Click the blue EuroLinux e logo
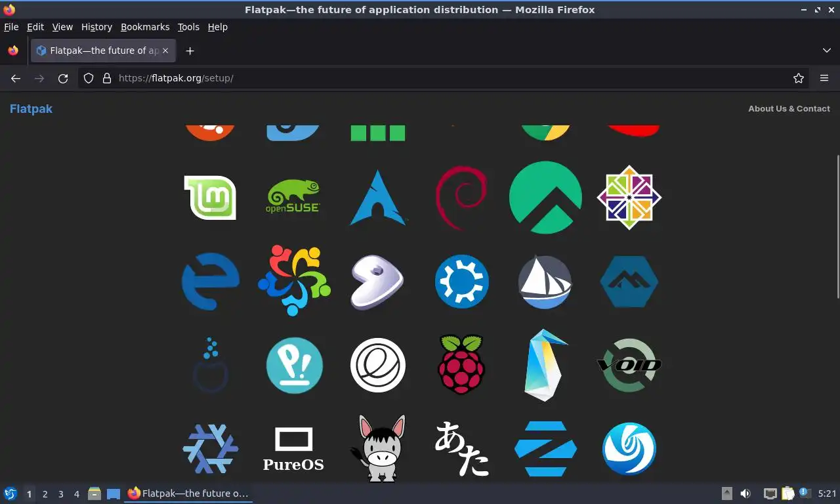840x504 pixels. click(210, 282)
